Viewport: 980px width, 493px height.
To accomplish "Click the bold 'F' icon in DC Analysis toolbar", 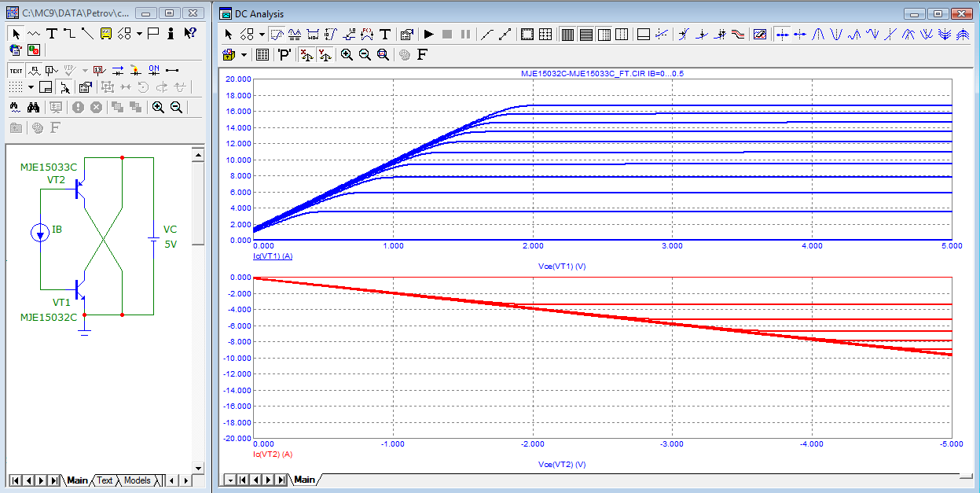I will click(422, 54).
